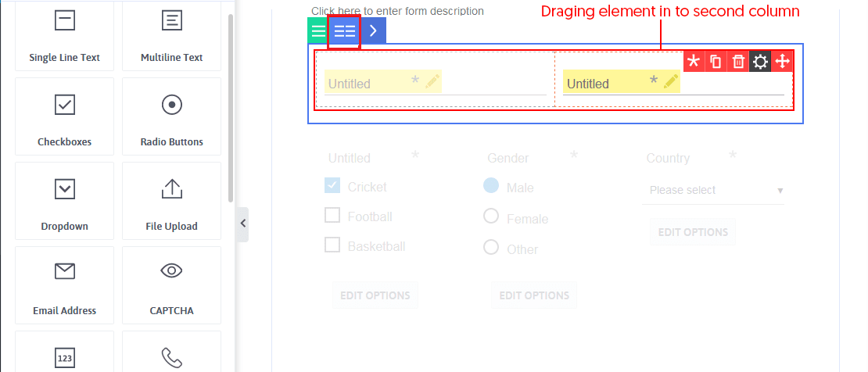Click Edit Options under Country
Image resolution: width=868 pixels, height=372 pixels.
coord(692,232)
